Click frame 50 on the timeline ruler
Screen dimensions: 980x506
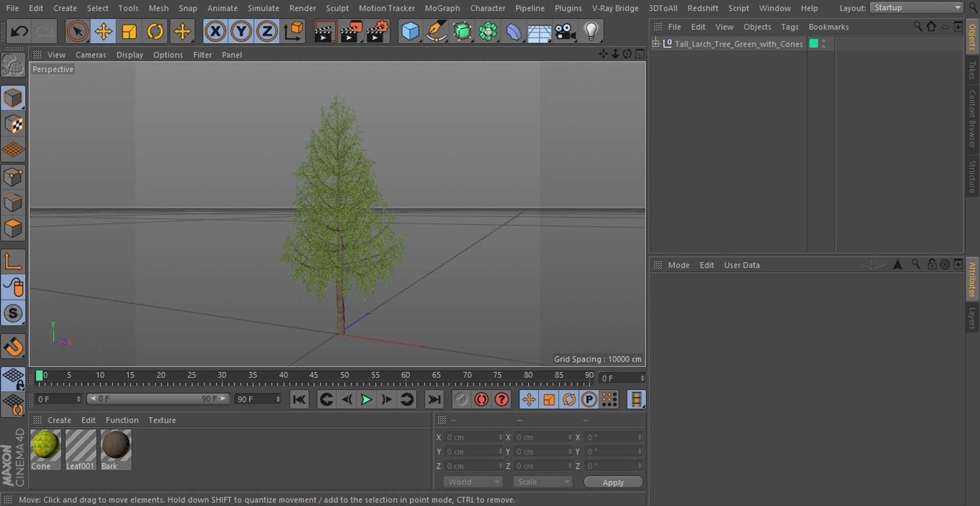point(345,376)
